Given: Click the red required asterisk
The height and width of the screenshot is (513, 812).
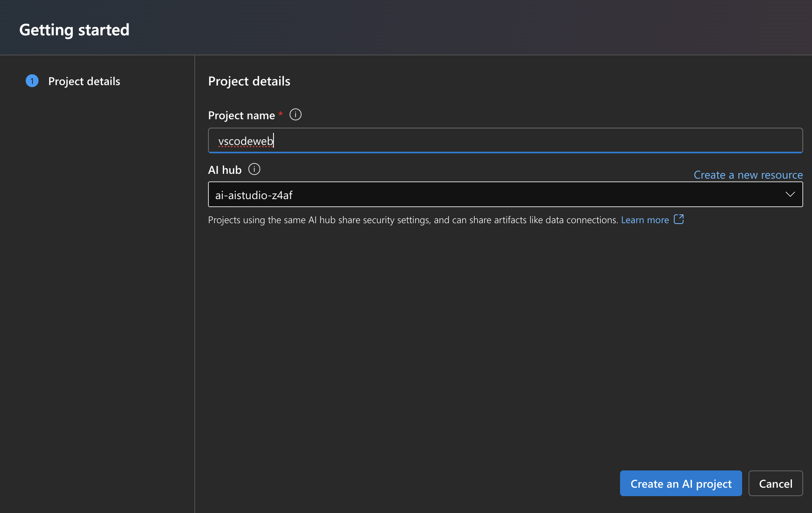Looking at the screenshot, I should (281, 114).
